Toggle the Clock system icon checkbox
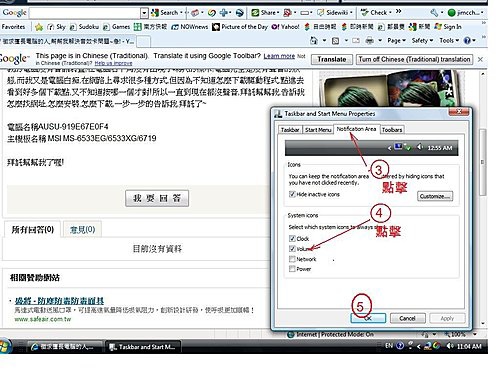 (292, 238)
